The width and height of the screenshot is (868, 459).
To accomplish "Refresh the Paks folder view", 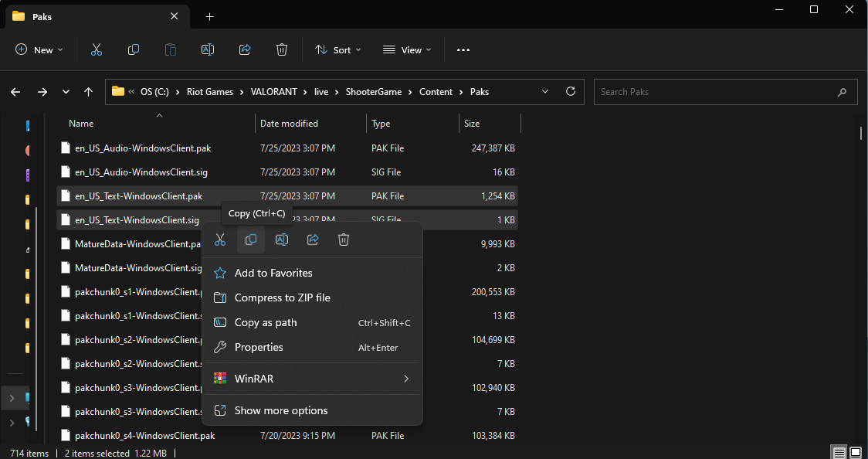I will pos(571,91).
